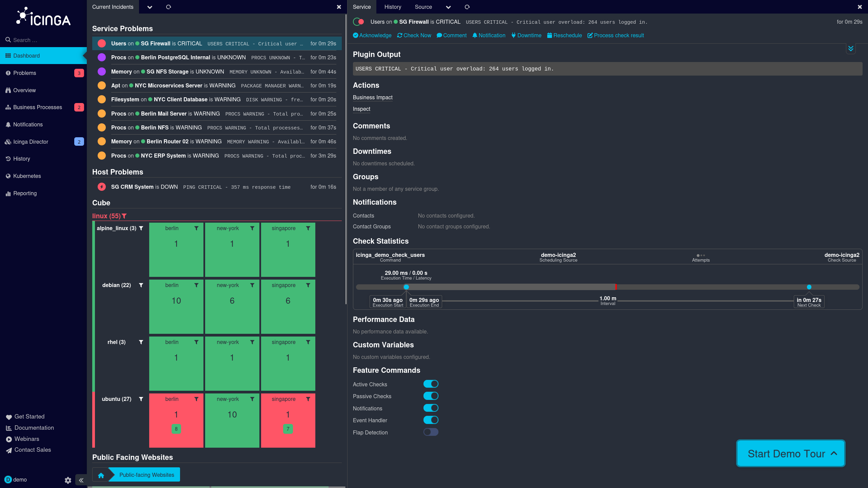Viewport: 868px width, 488px height.
Task: Open ubuntu berlin critical cube cell
Action: 176,421
